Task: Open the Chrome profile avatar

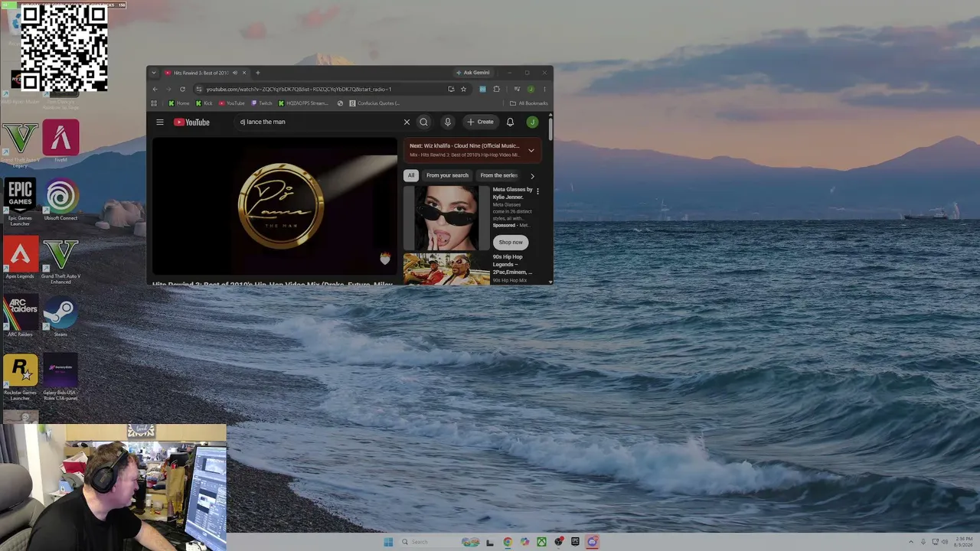Action: (531, 89)
